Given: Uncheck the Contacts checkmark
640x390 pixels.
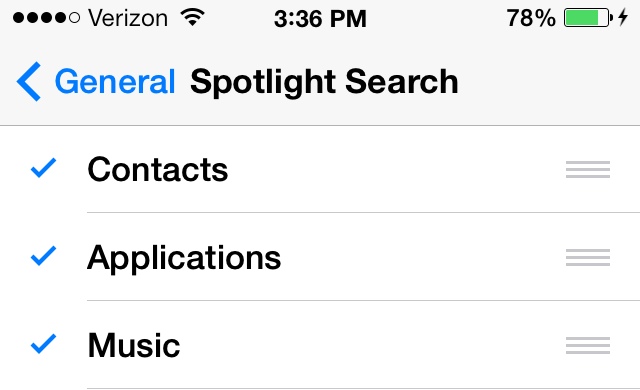Looking at the screenshot, I should 43,168.
